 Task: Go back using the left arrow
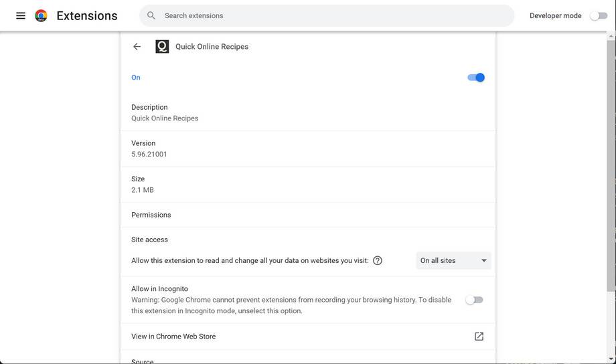click(137, 47)
